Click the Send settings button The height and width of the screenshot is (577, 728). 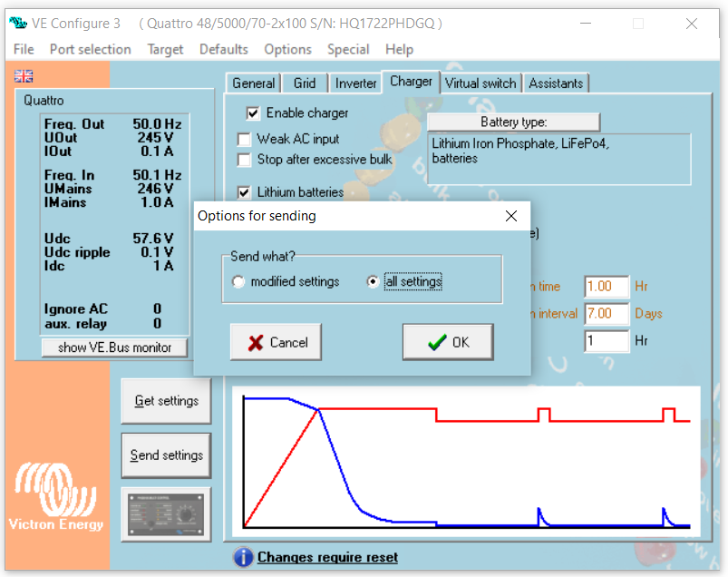(x=166, y=455)
